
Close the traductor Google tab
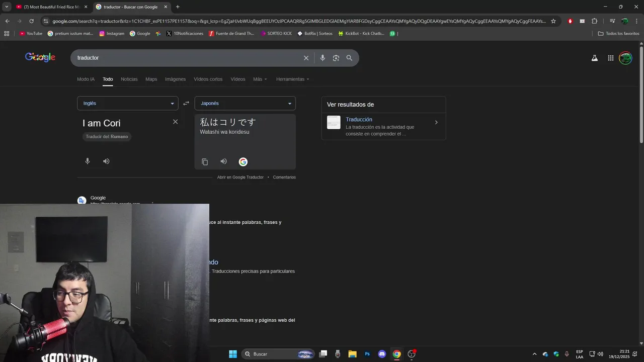166,7
